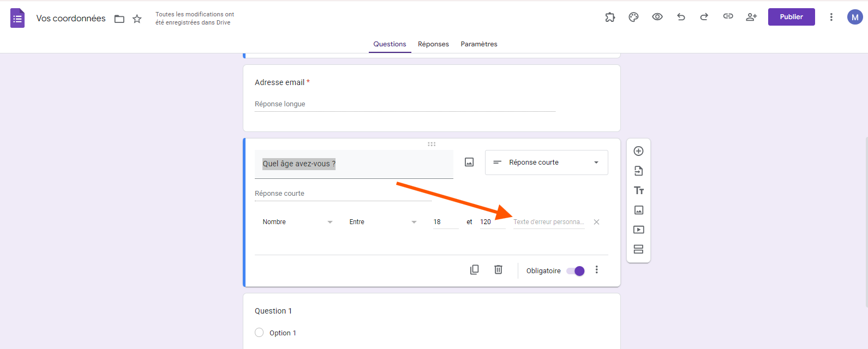Import questions from the side toolbar

click(638, 171)
